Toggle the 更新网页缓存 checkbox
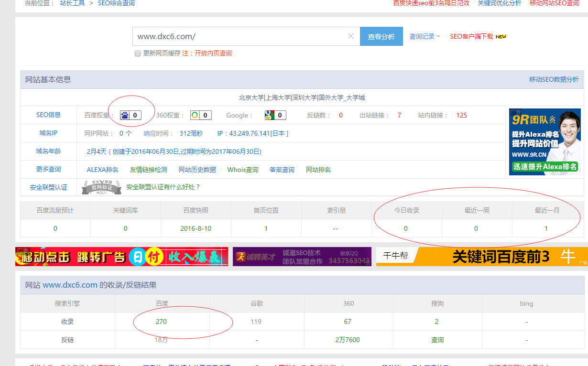The height and width of the screenshot is (366, 588). click(138, 54)
